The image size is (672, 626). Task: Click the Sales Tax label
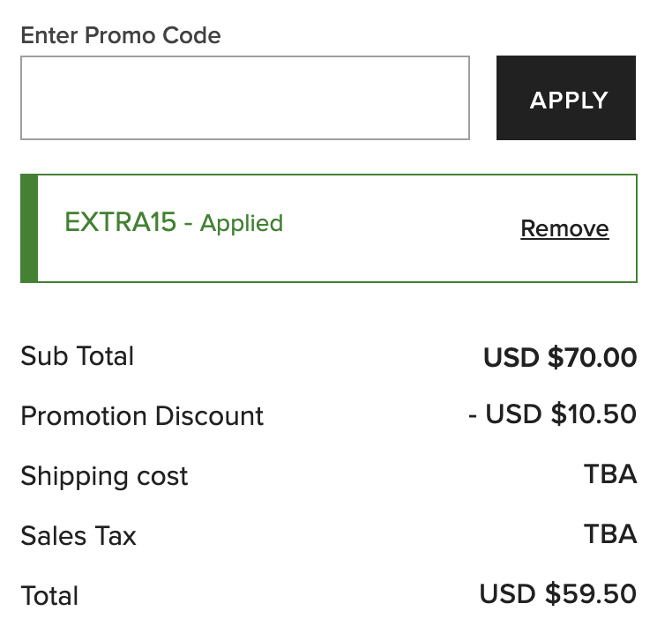[x=78, y=536]
